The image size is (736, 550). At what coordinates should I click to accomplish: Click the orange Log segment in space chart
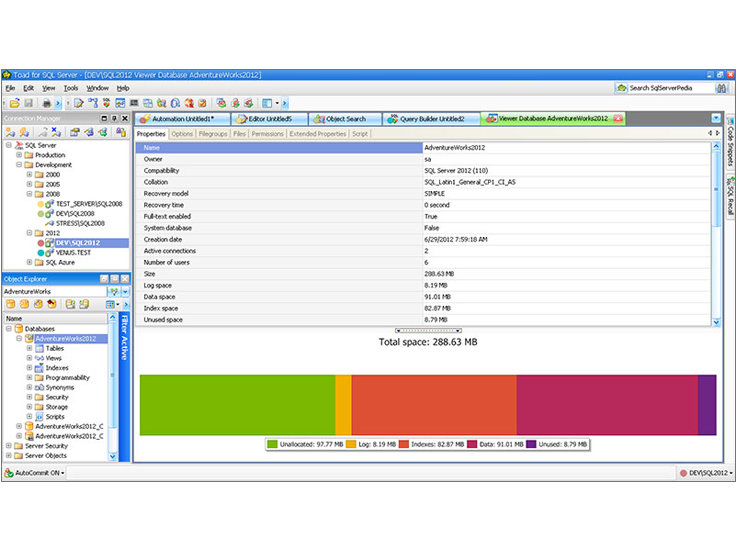tap(344, 405)
